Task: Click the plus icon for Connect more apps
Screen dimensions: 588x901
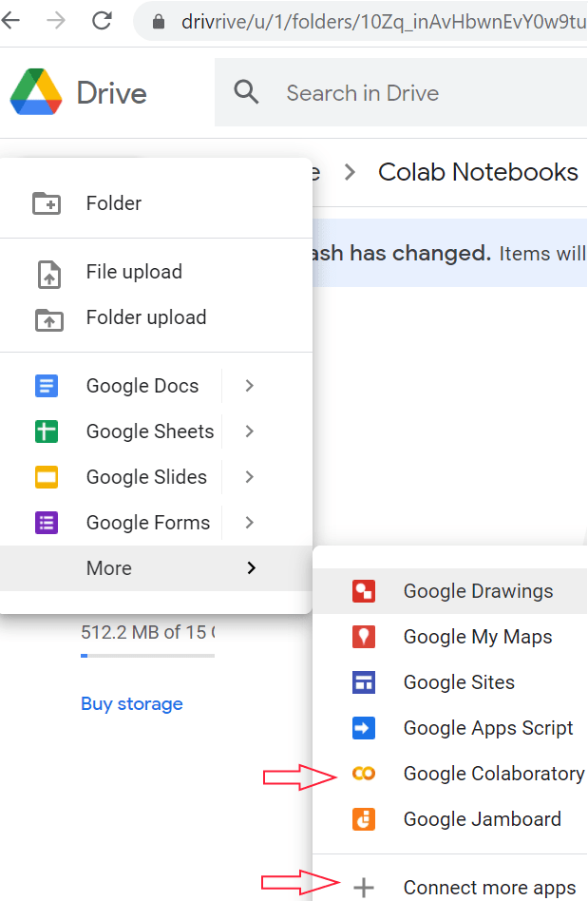Action: click(364, 887)
